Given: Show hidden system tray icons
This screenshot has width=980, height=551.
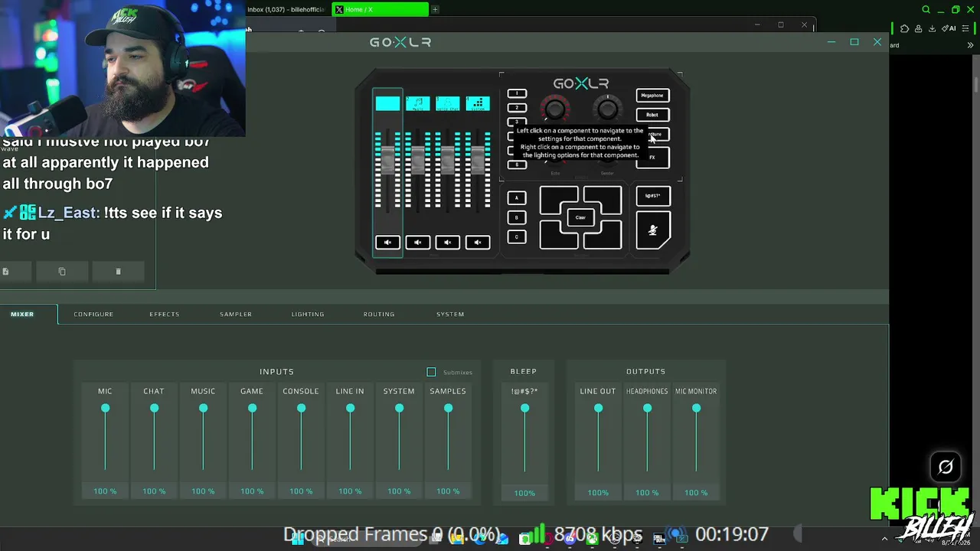Looking at the screenshot, I should tap(884, 539).
